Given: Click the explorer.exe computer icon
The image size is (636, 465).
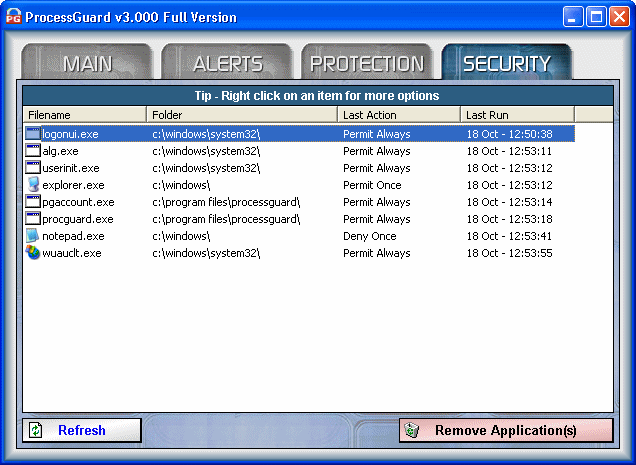Looking at the screenshot, I should 33,185.
